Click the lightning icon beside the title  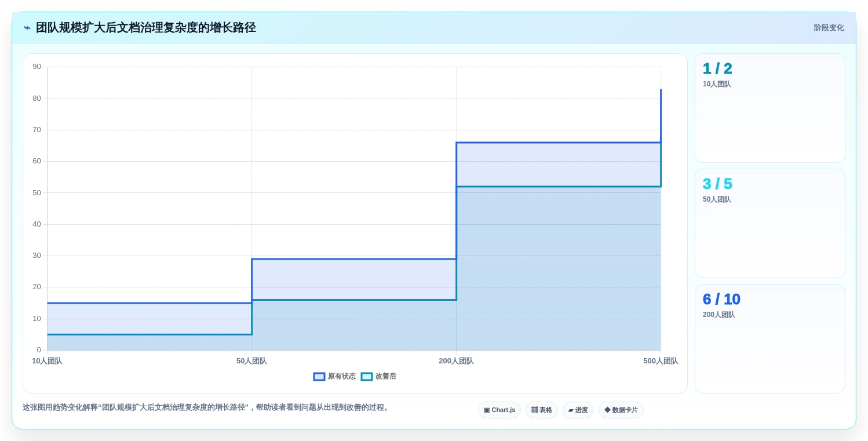click(27, 28)
